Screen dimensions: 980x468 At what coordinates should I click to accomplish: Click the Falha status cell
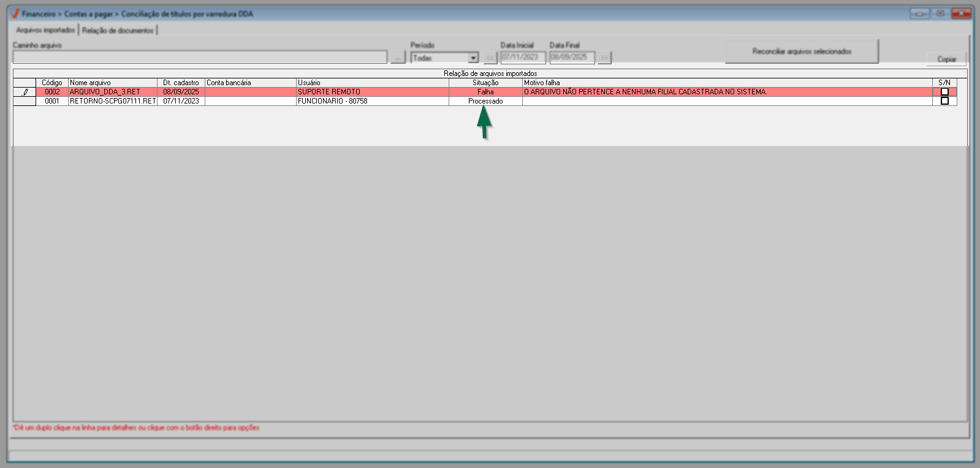[x=485, y=92]
